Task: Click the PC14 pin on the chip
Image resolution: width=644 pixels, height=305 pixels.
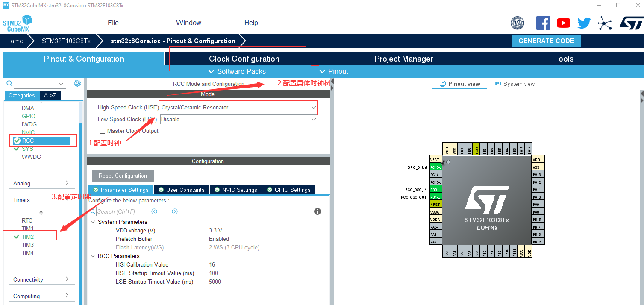Action: pyautogui.click(x=435, y=175)
